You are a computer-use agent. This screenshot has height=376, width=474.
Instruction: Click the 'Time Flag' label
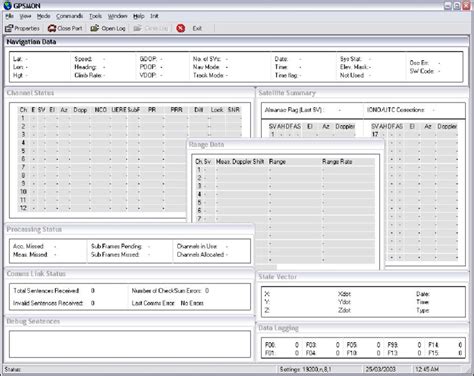point(286,75)
